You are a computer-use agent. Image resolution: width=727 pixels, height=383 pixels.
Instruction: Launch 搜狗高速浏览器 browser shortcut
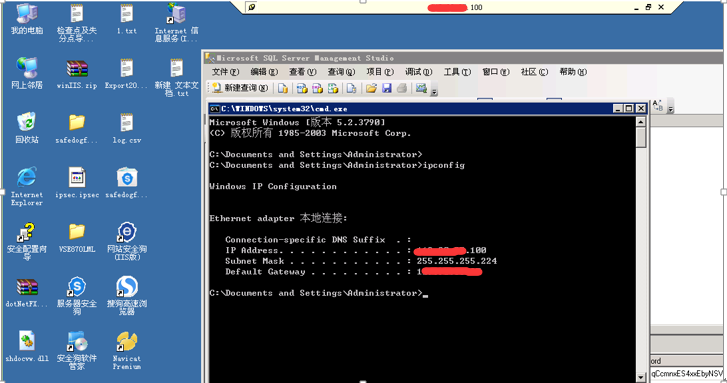tap(127, 295)
